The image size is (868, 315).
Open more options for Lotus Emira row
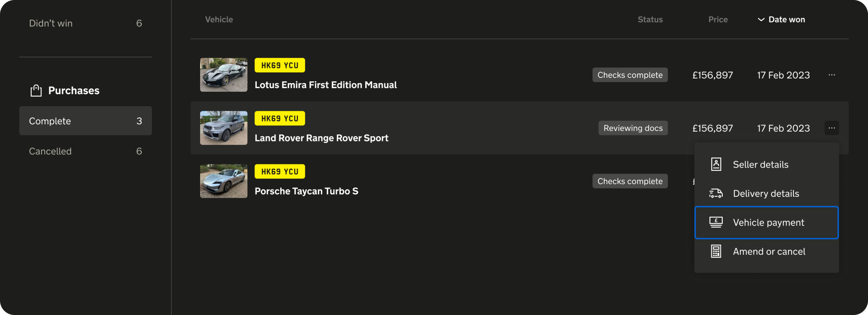coord(832,75)
